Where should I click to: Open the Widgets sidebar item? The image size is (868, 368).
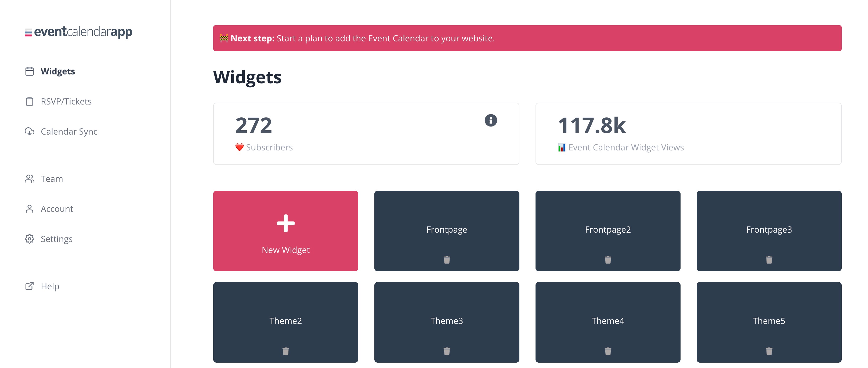[50, 71]
